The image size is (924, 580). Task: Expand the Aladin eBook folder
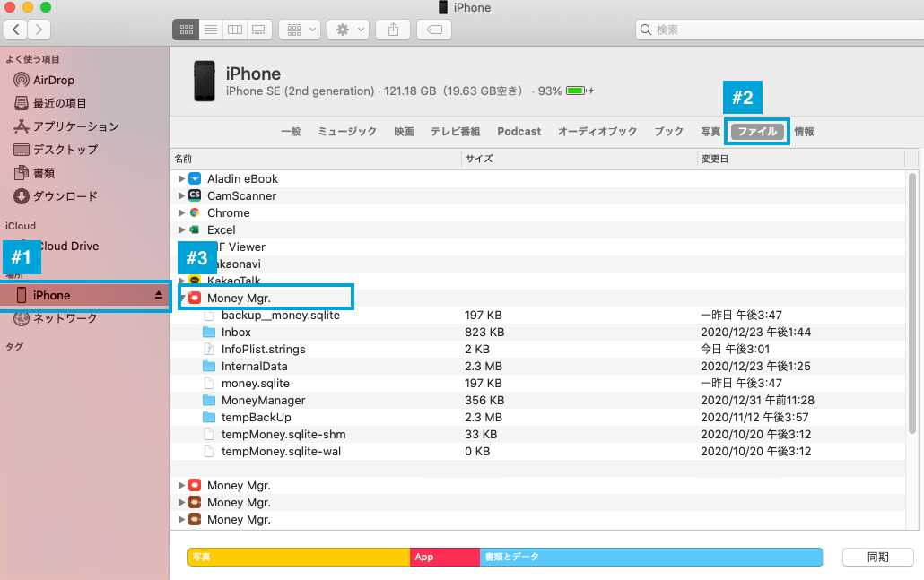tap(181, 178)
